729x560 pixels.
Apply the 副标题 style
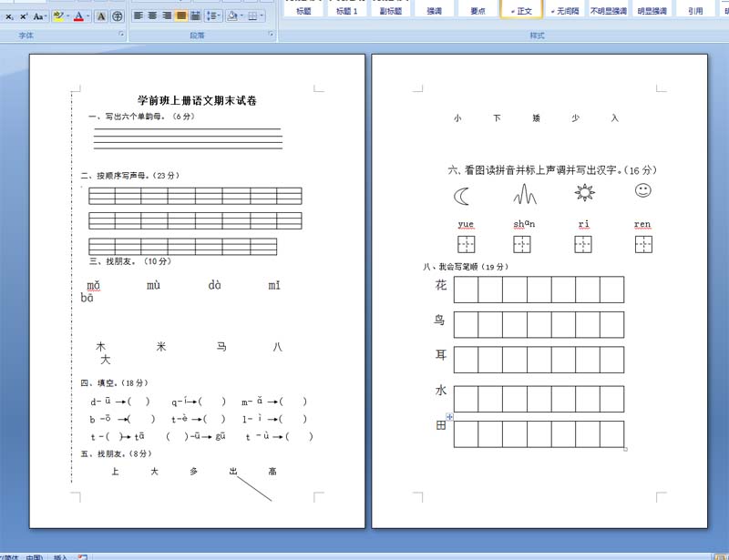tap(391, 9)
